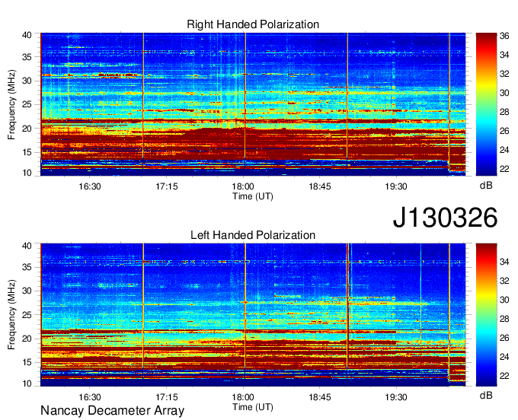
Task: Click "Frequency (MHz)" axis label of Right Handed plot
Action: [11, 104]
